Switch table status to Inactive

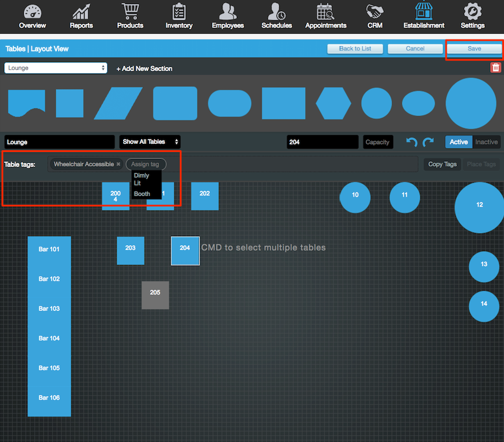tap(486, 142)
